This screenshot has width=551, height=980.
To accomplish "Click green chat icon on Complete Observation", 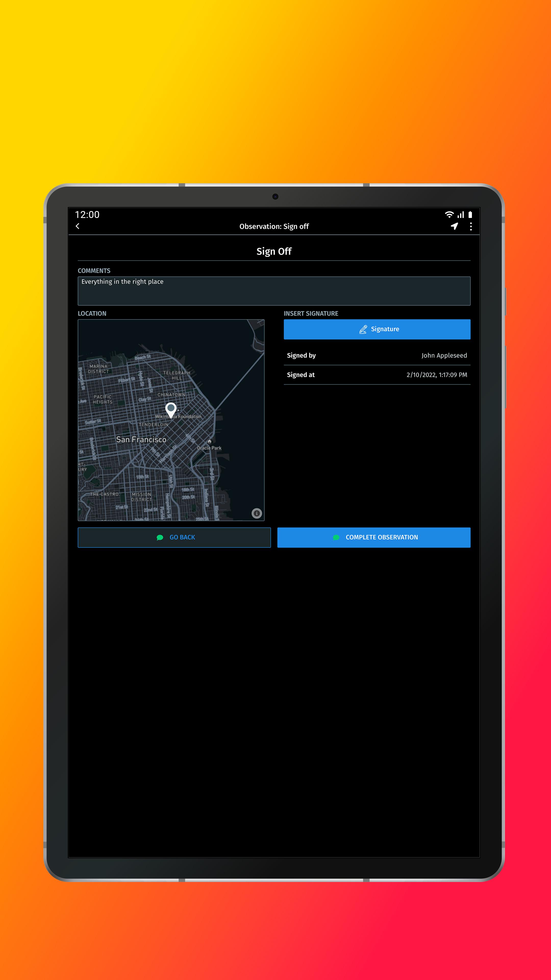I will click(x=336, y=537).
